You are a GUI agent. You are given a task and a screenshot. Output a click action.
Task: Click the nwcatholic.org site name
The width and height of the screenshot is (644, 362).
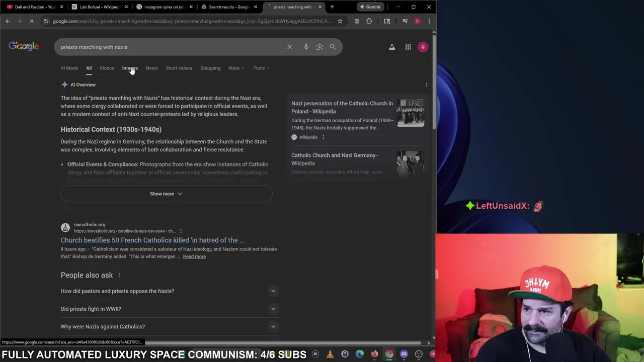pyautogui.click(x=90, y=225)
